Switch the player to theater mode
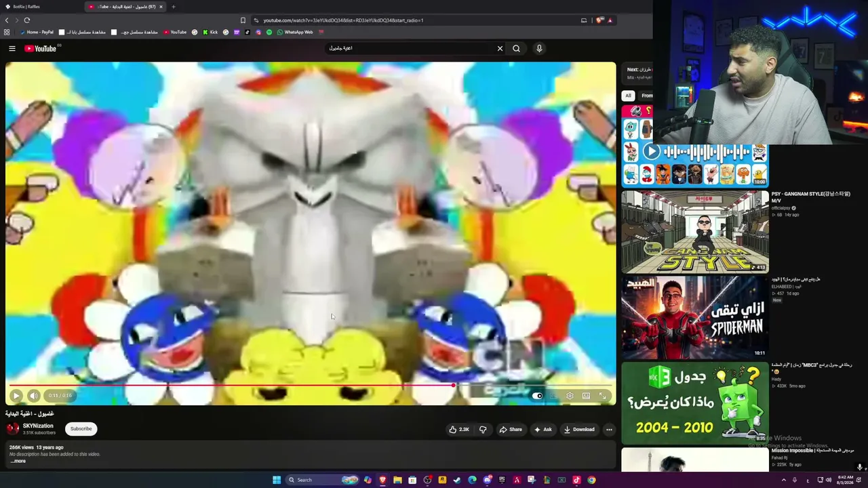The width and height of the screenshot is (868, 488). pyautogui.click(x=586, y=396)
